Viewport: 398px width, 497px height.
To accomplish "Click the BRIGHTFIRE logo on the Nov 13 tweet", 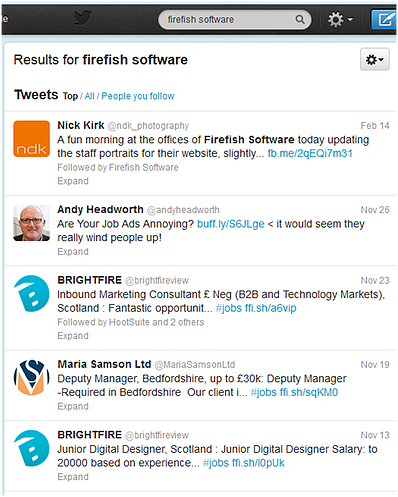I will (x=31, y=448).
